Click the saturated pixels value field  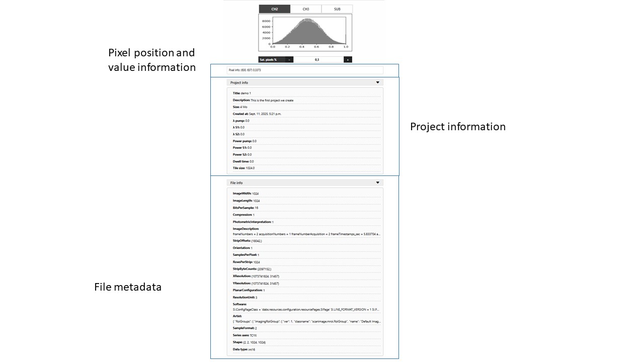[318, 59]
